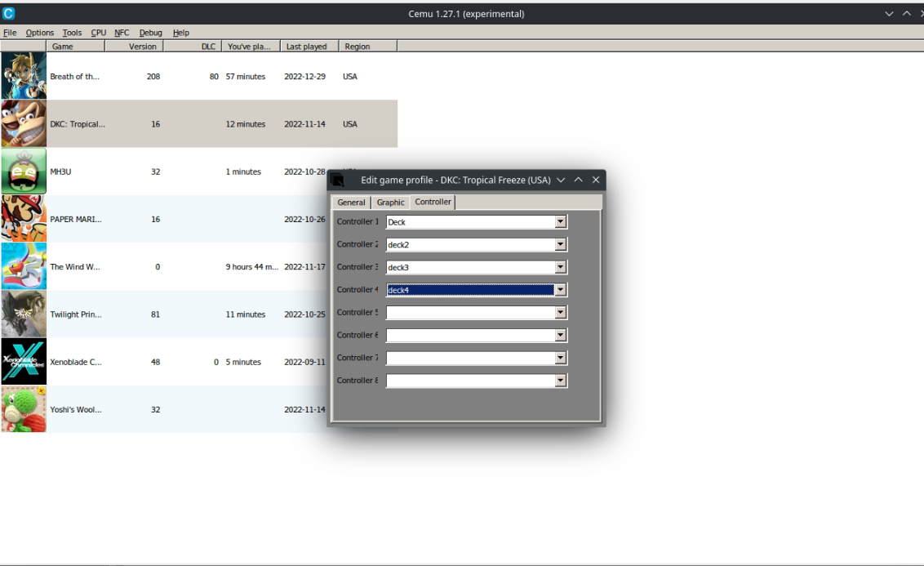Expand Controller 6 dropdown arrow

561,336
